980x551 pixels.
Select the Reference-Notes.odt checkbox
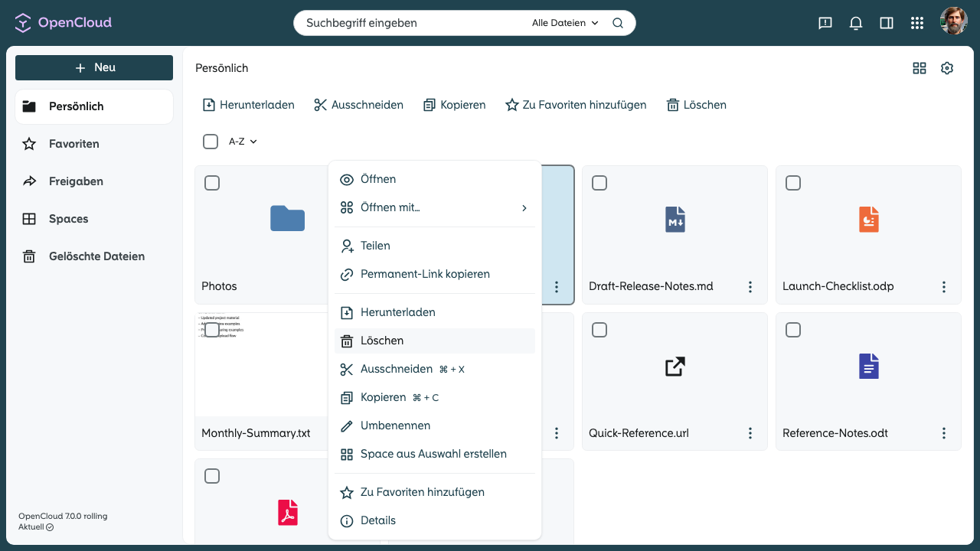793,330
